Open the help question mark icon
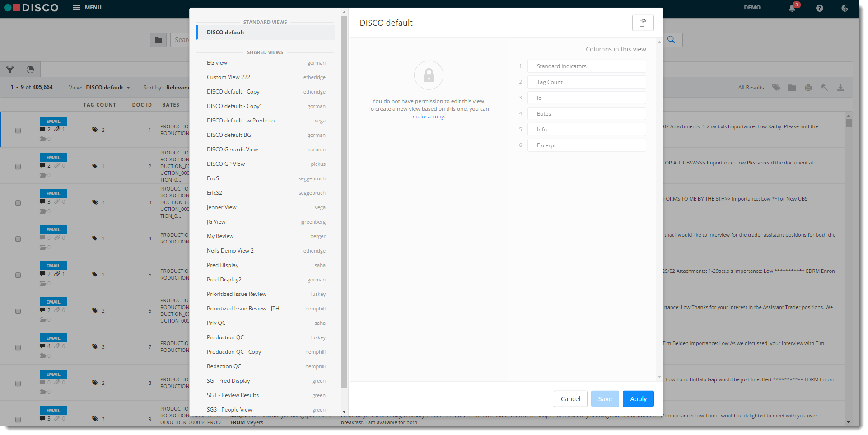This screenshot has height=435, width=868. tap(819, 8)
